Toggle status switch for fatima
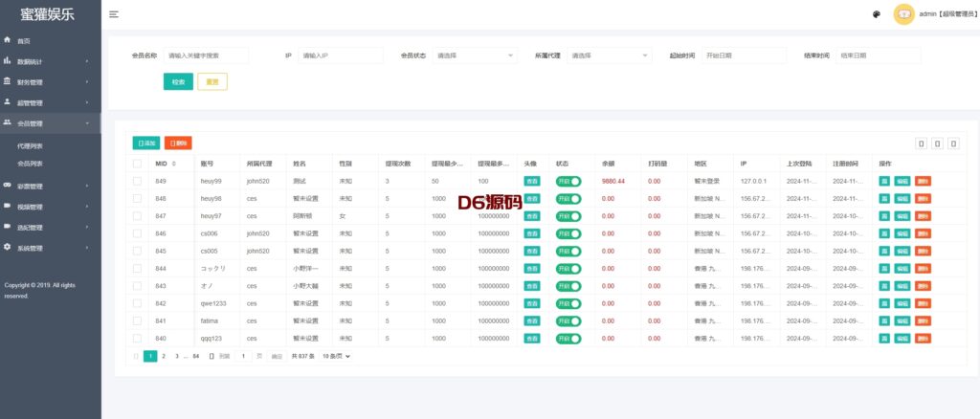Screen dimensions: 980x419 pyautogui.click(x=568, y=321)
